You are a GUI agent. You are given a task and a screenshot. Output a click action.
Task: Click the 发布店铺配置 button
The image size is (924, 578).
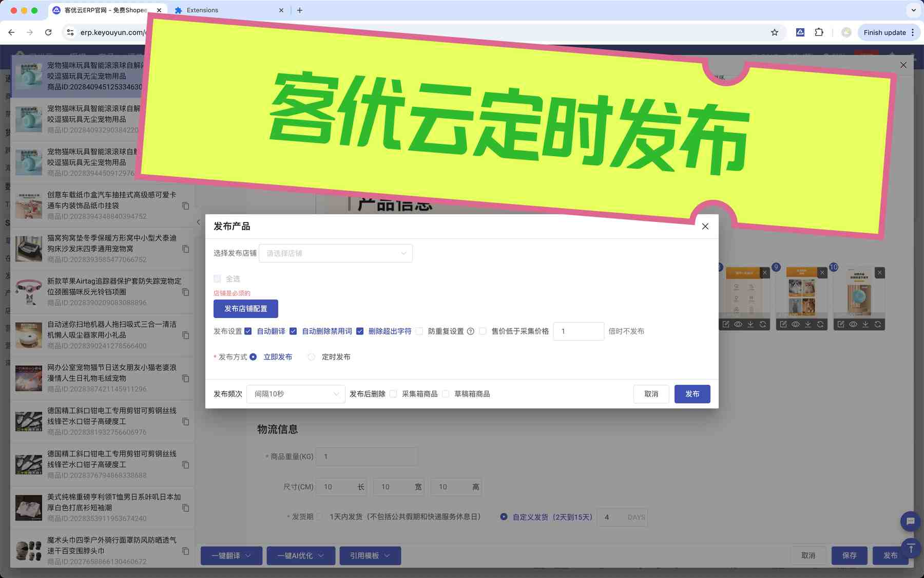click(x=245, y=309)
